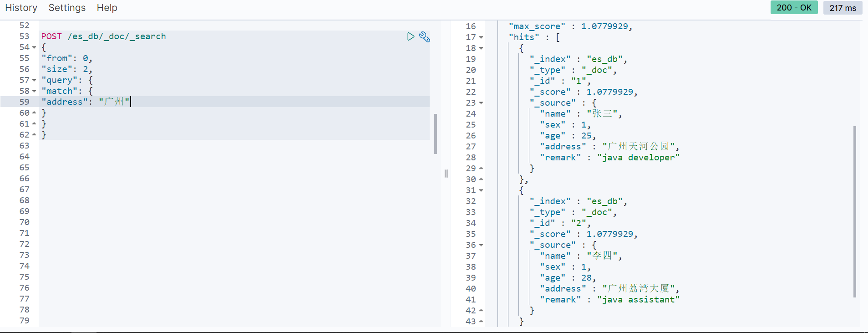Click the "remark" : "java developer" line

609,158
